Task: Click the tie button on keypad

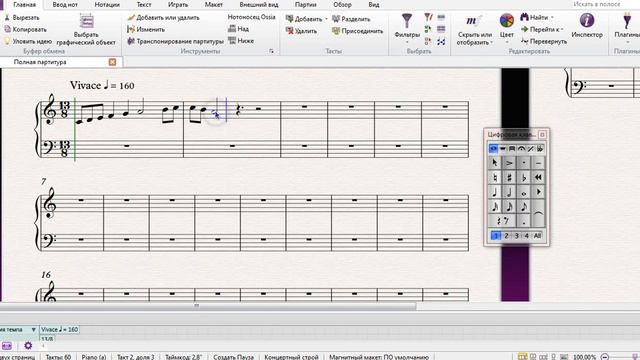Action: (x=538, y=213)
